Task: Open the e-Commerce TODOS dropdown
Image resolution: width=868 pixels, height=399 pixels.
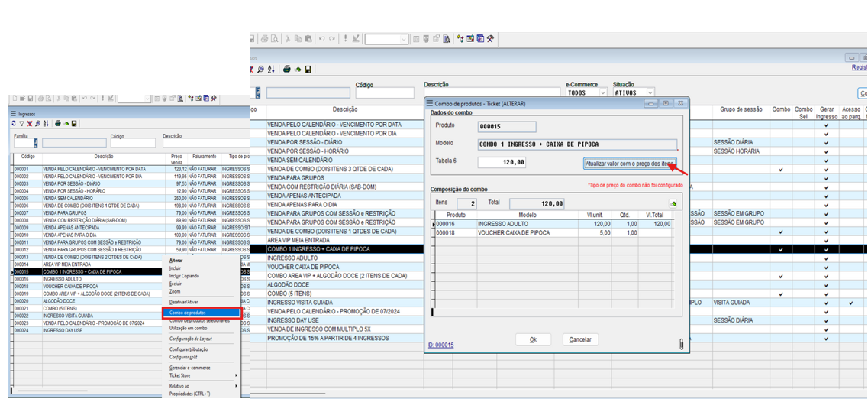Action: [x=603, y=92]
